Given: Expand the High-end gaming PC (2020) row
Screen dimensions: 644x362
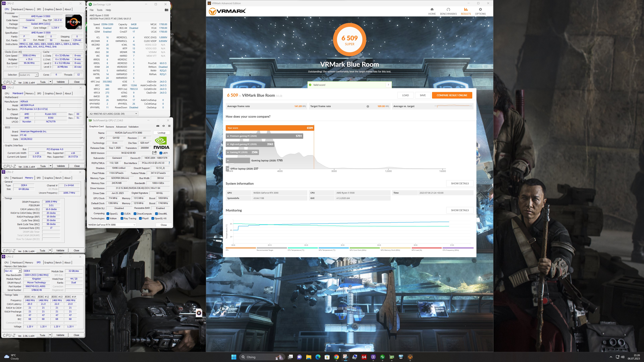Looking at the screenshot, I should click(228, 144).
